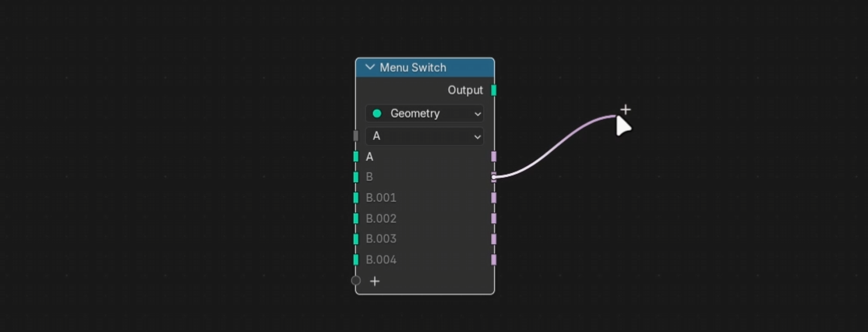Open the Geometry data type dropdown
Viewport: 868px width, 332px height.
click(425, 114)
